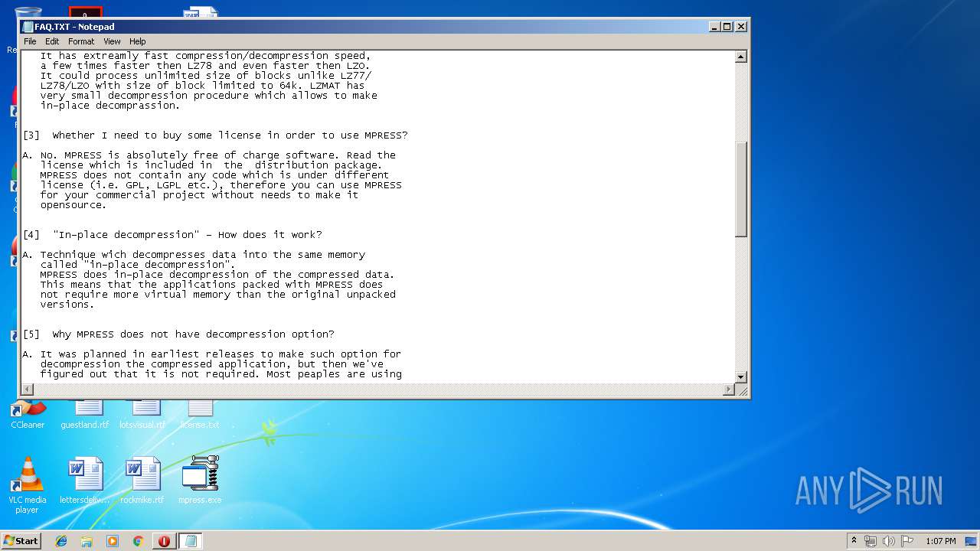Click the taskbar clock showing 1:07 PM

click(941, 541)
